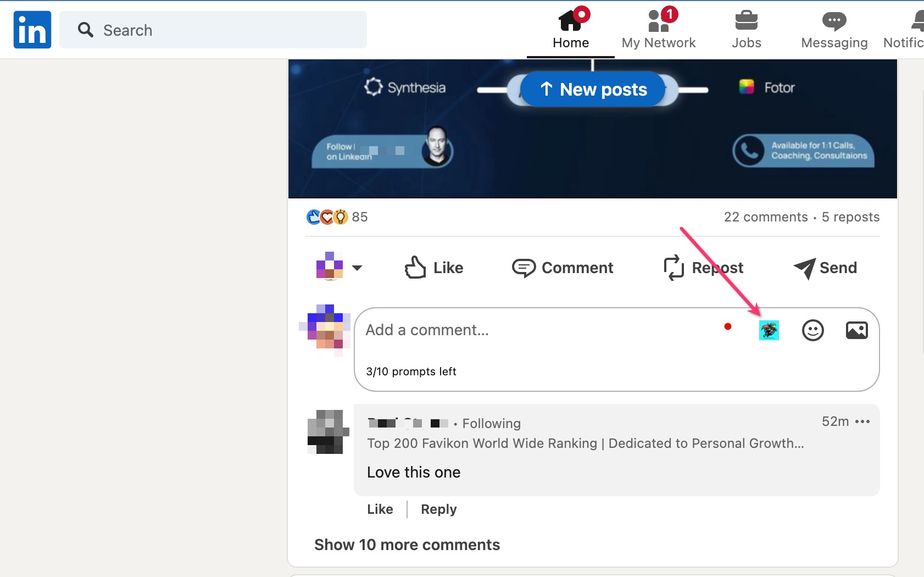The image size is (924, 577).
Task: Click the red dot indicator in the comment box
Action: (x=728, y=326)
